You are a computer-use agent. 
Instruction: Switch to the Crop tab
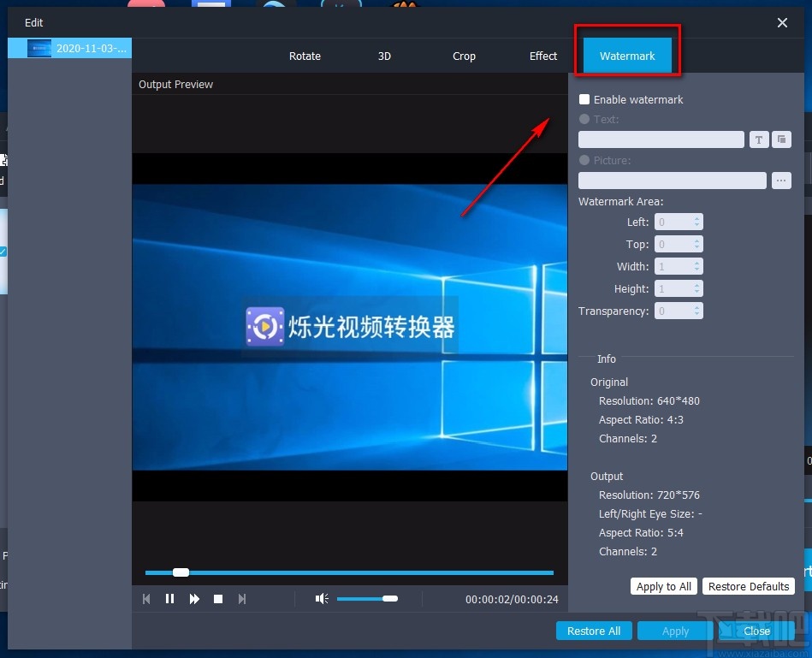[464, 56]
